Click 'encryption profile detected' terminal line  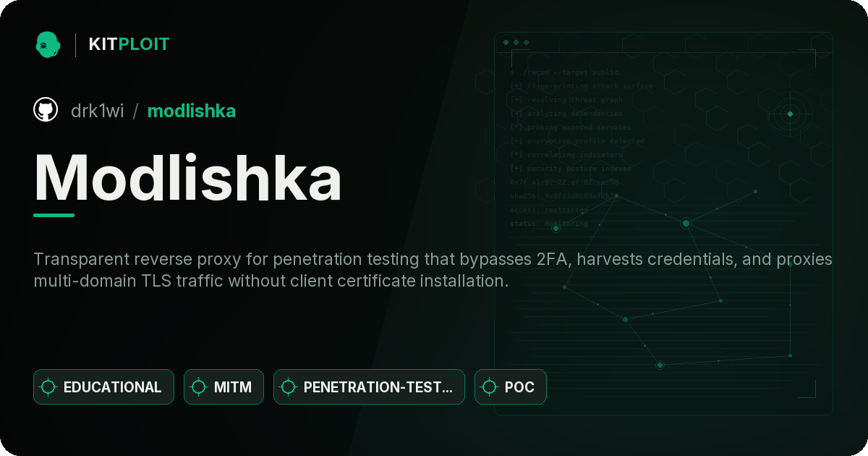point(576,141)
